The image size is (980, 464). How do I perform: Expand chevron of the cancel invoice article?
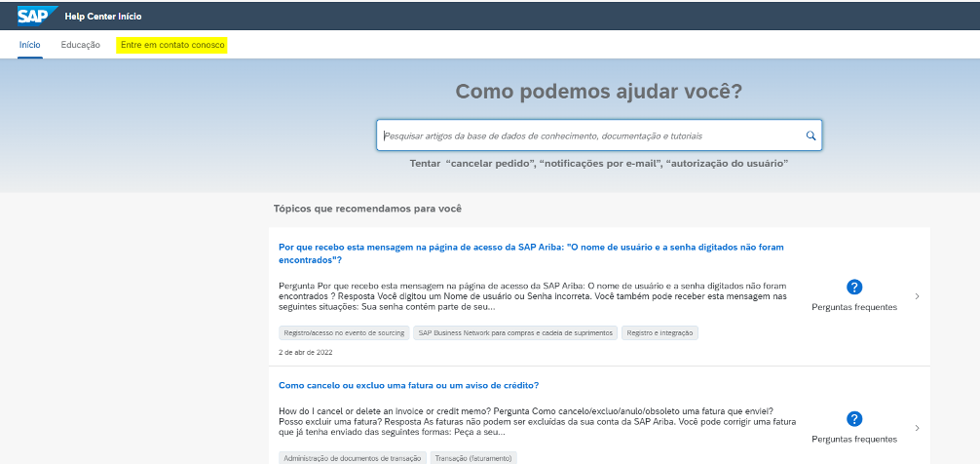pos(917,428)
